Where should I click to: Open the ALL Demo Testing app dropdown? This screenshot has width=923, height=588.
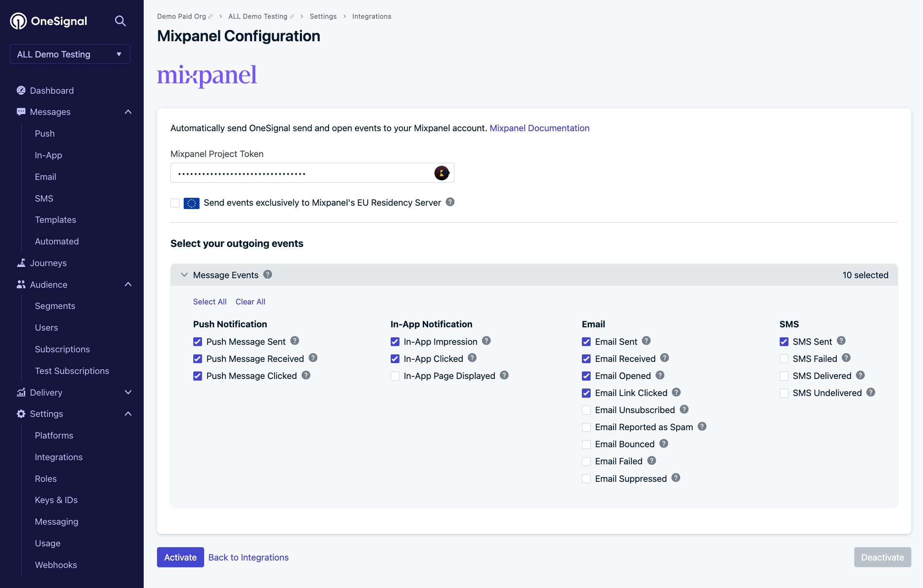pyautogui.click(x=70, y=54)
